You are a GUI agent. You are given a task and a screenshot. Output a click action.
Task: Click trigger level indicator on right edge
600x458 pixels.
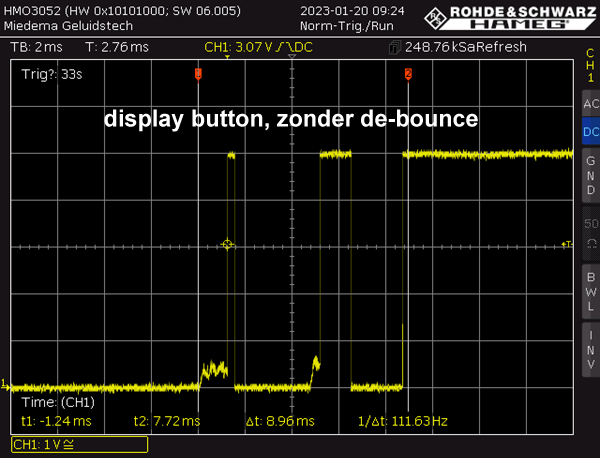(567, 244)
